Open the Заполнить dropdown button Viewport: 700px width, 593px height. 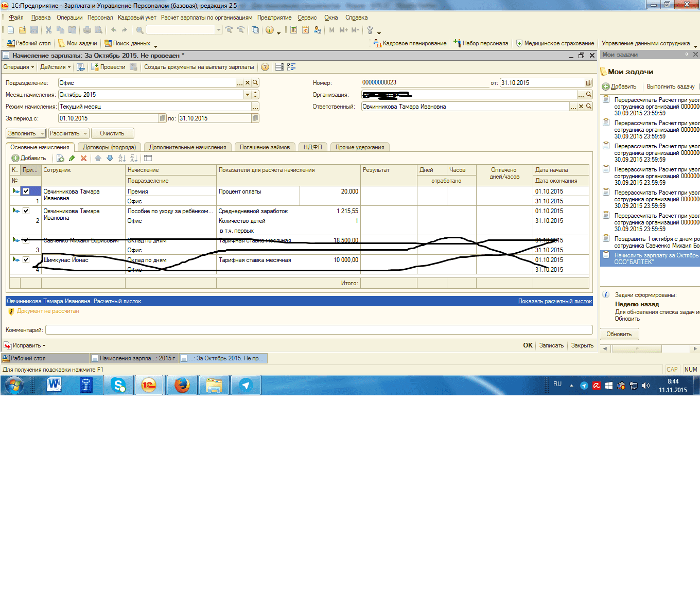(x=26, y=133)
